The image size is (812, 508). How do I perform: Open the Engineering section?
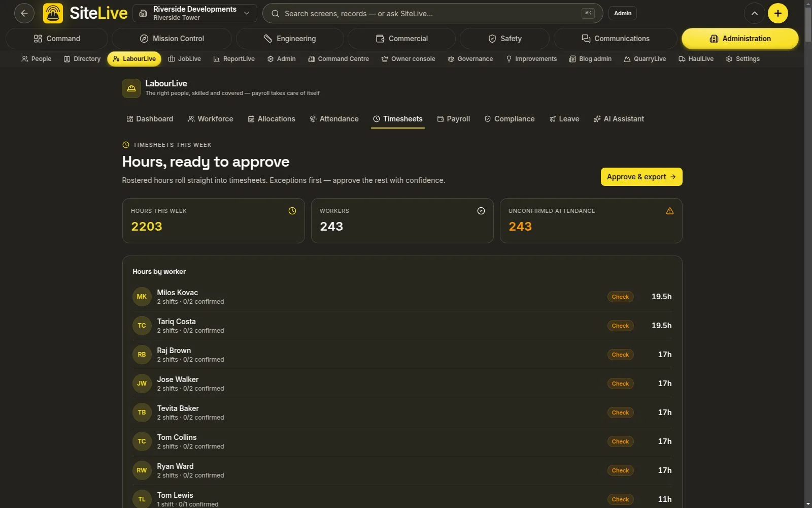pos(290,39)
